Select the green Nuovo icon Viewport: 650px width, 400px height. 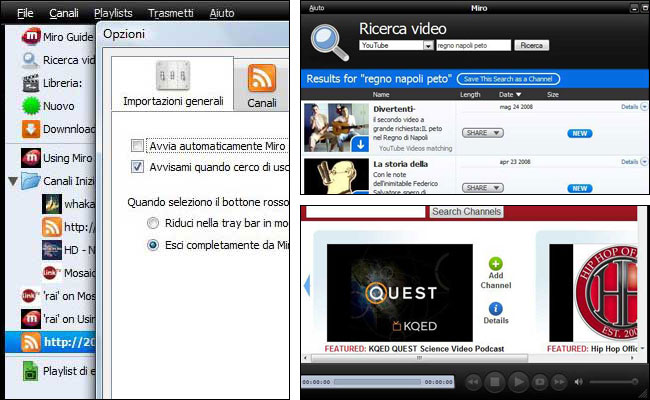[30, 106]
